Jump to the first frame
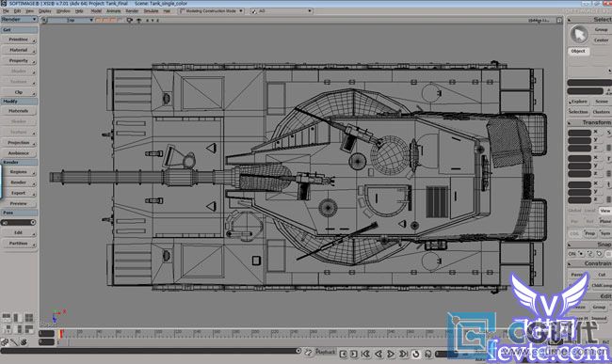The height and width of the screenshot is (364, 612). point(365,354)
